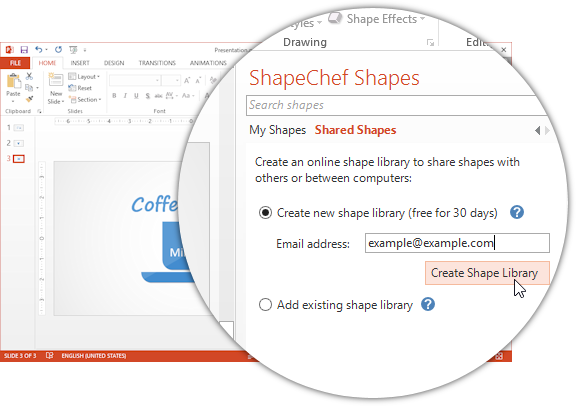Image resolution: width=576 pixels, height=406 pixels.
Task: Open Customize Quick Access Toolbar arrow
Action: (x=85, y=50)
